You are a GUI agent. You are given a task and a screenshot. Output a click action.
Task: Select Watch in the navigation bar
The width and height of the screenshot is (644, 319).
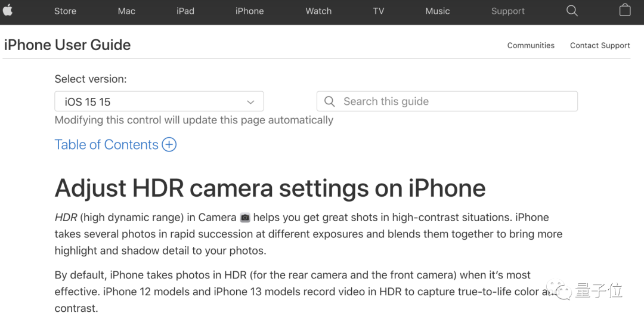click(318, 11)
